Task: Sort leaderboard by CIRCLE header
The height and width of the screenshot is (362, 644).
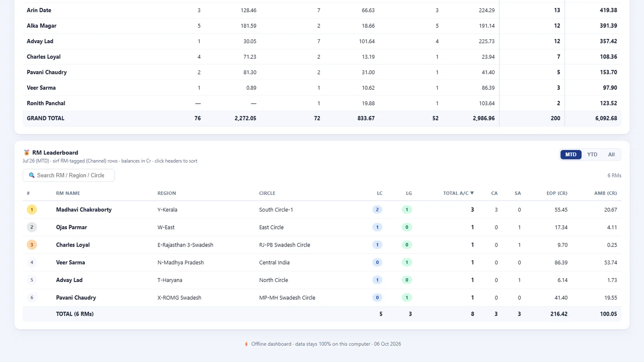Action: coord(267,193)
